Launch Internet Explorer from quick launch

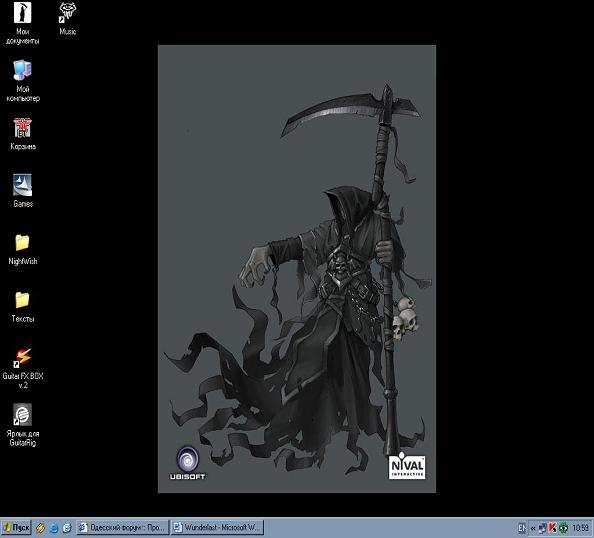tap(54, 527)
